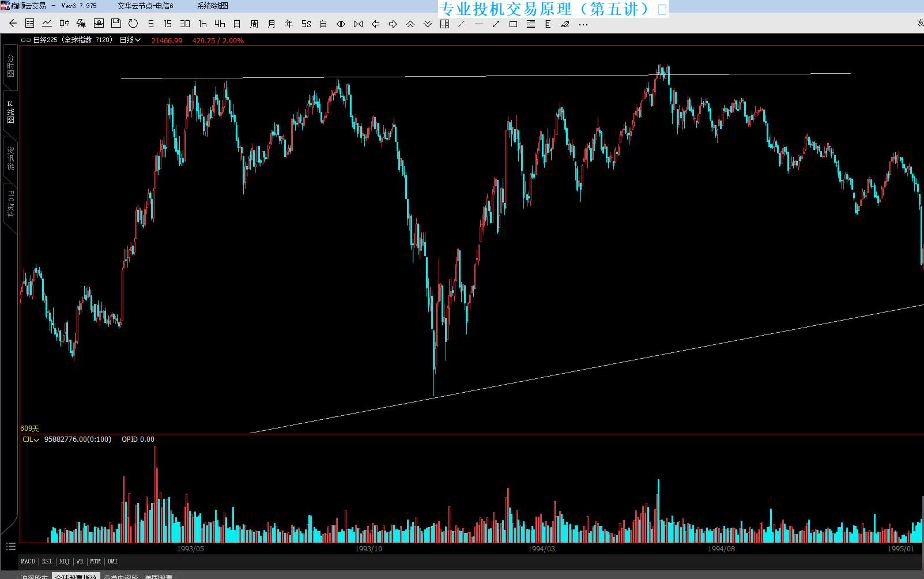Open the 资讯链 side tab

(10, 157)
